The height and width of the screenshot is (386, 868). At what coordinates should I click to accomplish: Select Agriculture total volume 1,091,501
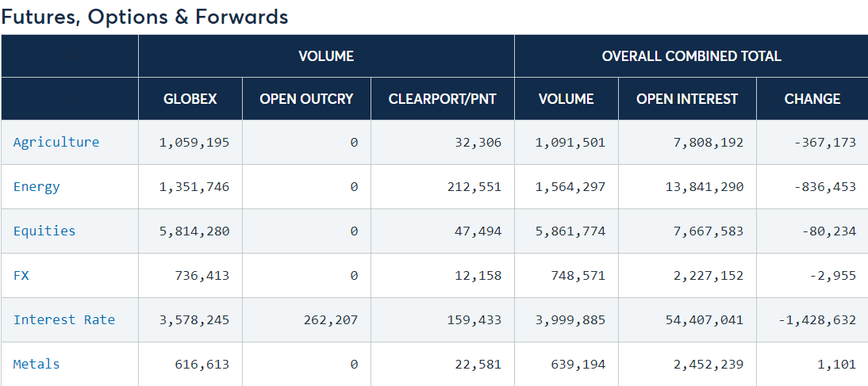tap(570, 143)
